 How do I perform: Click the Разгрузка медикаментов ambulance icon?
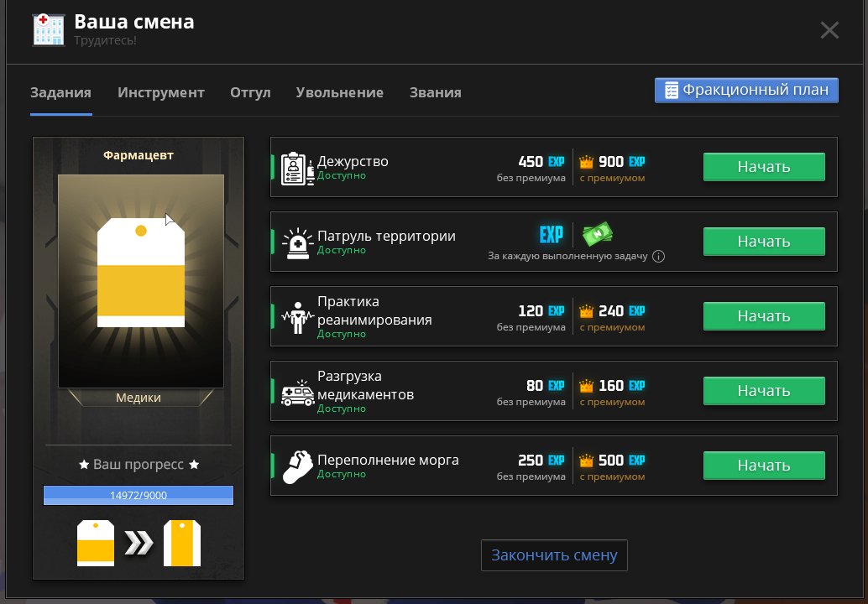click(298, 393)
